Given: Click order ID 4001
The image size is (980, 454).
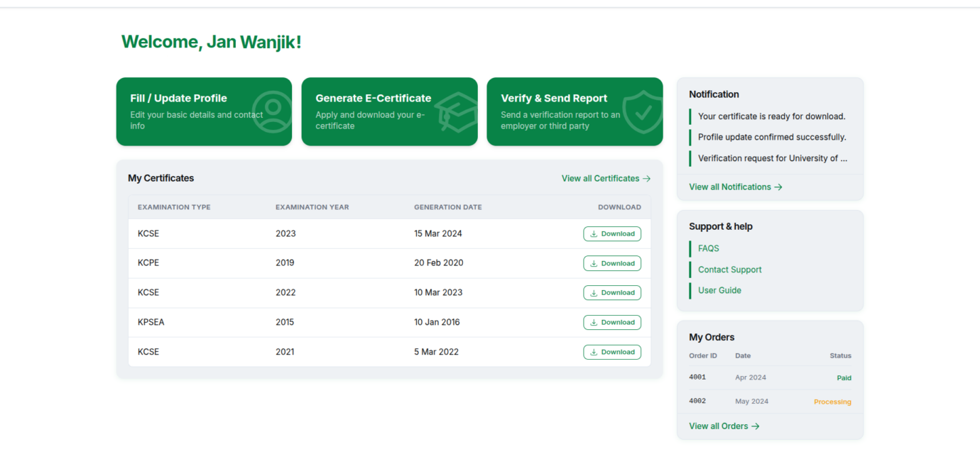Looking at the screenshot, I should (697, 377).
